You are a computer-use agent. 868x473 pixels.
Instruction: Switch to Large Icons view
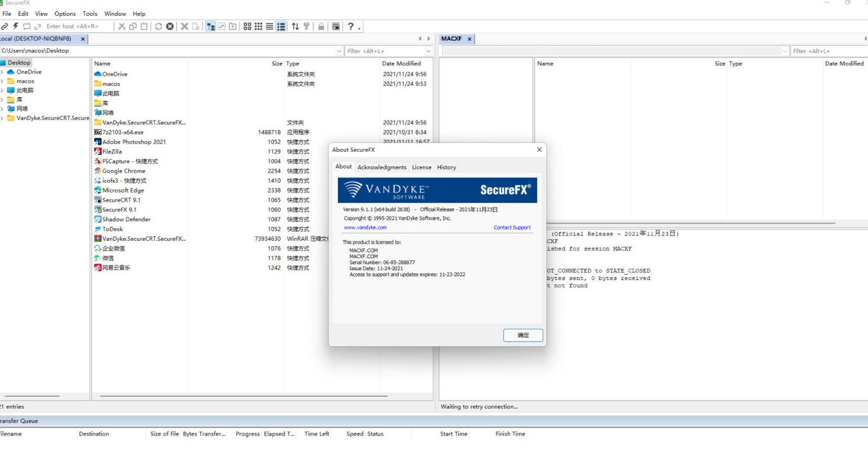[x=247, y=26]
